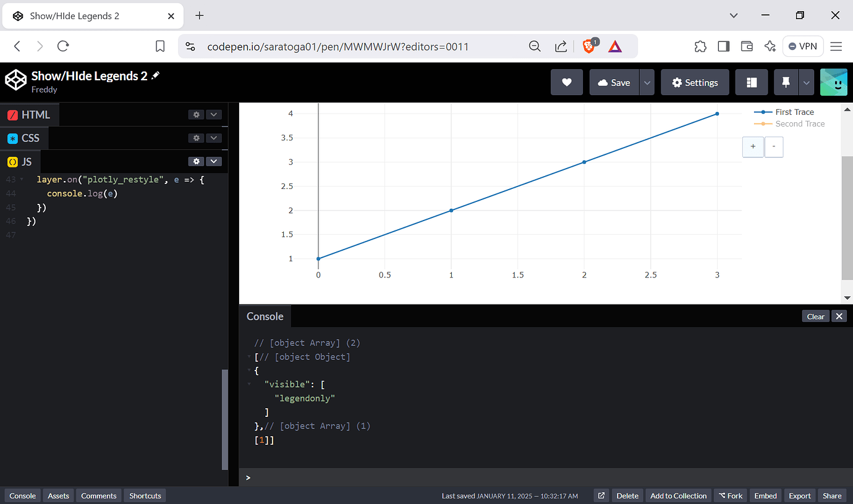Screen dimensions: 853x504
Task: Click the edit pencil next to the pen title
Action: coord(155,75)
